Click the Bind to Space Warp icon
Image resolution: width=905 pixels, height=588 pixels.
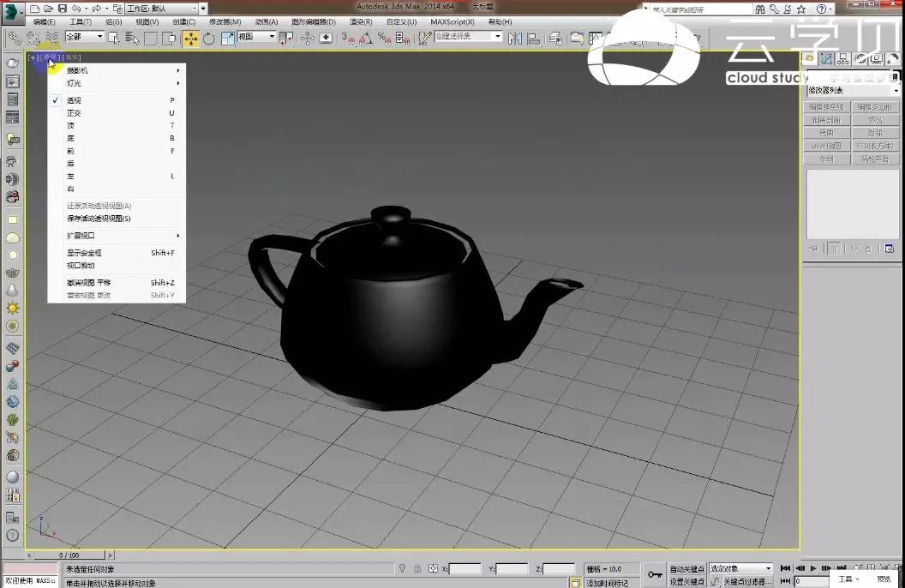[x=52, y=39]
